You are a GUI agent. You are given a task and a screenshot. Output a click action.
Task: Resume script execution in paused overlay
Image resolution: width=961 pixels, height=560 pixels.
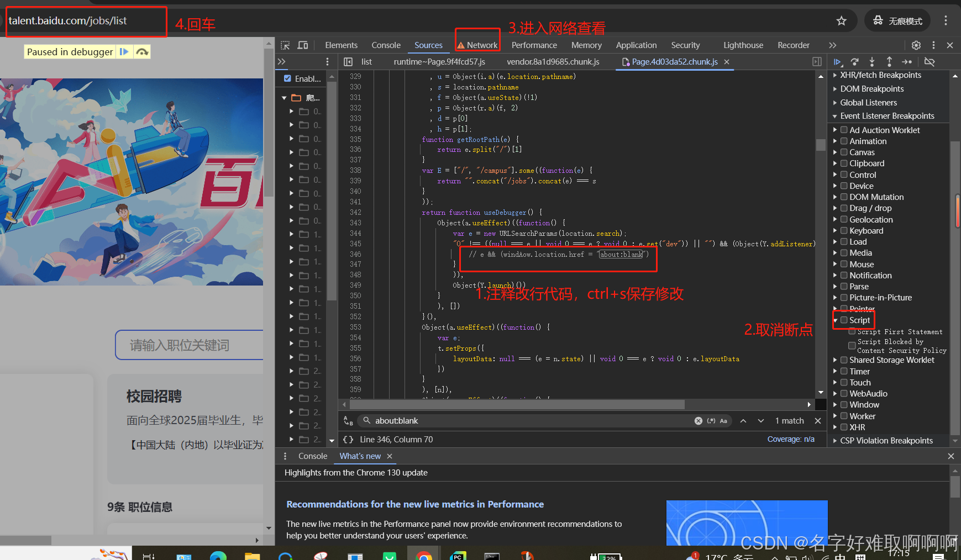[124, 52]
